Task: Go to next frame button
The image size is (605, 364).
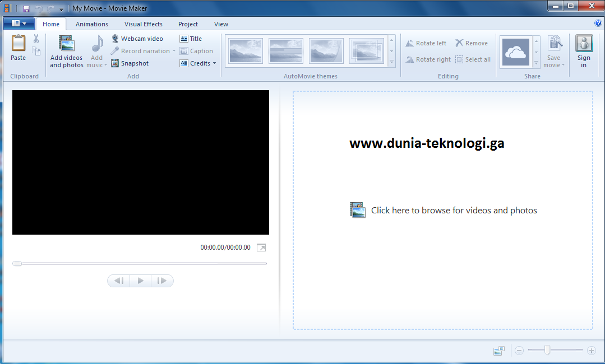Action: (162, 281)
